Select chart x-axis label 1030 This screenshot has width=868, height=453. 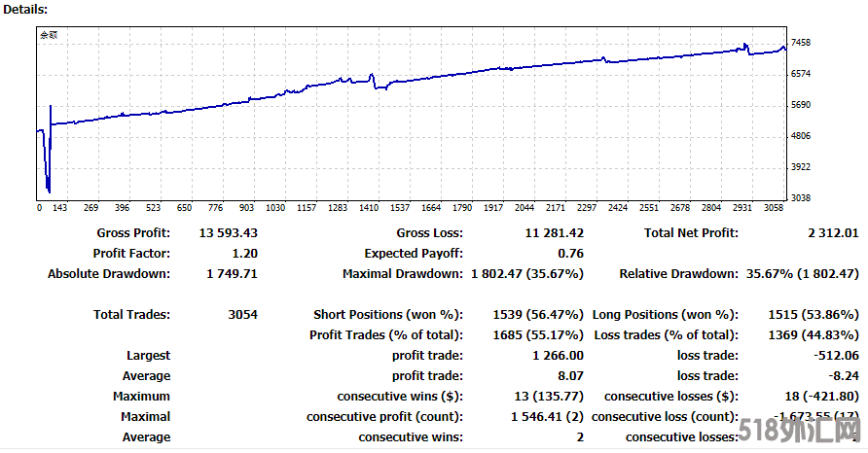click(275, 207)
